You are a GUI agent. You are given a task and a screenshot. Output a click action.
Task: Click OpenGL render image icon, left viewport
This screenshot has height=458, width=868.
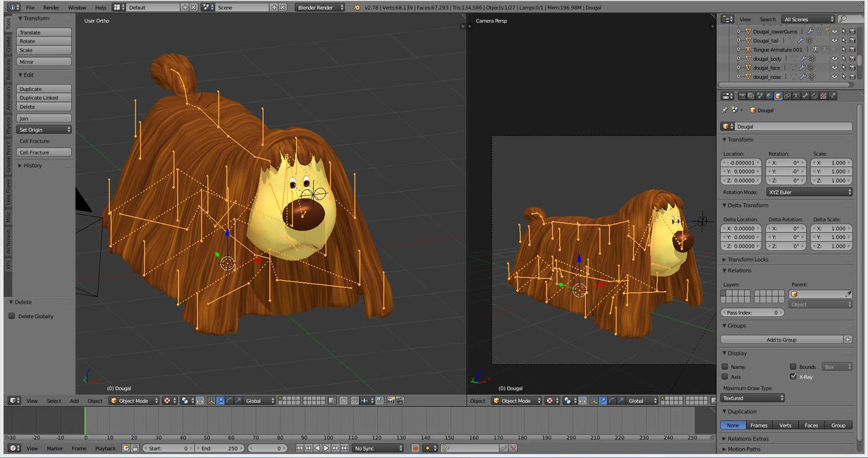tap(390, 401)
